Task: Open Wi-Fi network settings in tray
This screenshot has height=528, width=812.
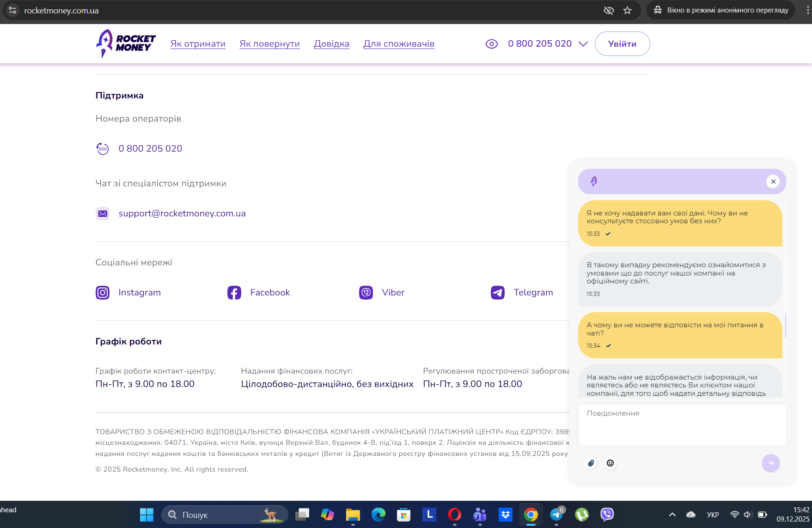Action: 734,515
